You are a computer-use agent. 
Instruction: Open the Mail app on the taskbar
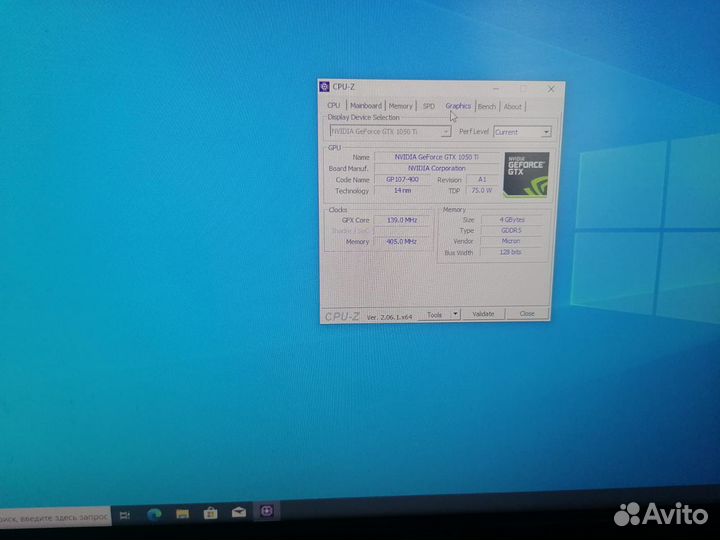tap(238, 514)
